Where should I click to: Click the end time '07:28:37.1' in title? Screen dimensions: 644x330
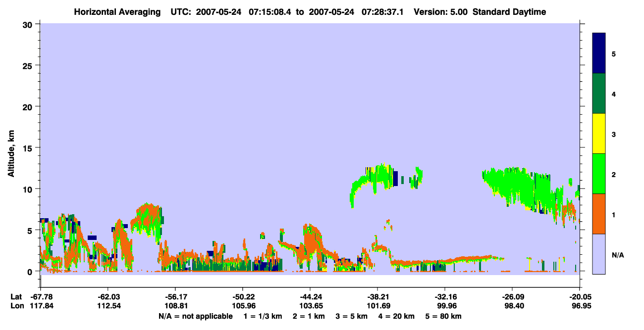[x=382, y=12]
